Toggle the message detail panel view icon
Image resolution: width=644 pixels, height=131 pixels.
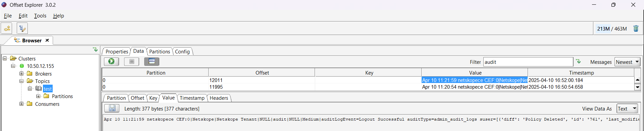click(x=152, y=61)
